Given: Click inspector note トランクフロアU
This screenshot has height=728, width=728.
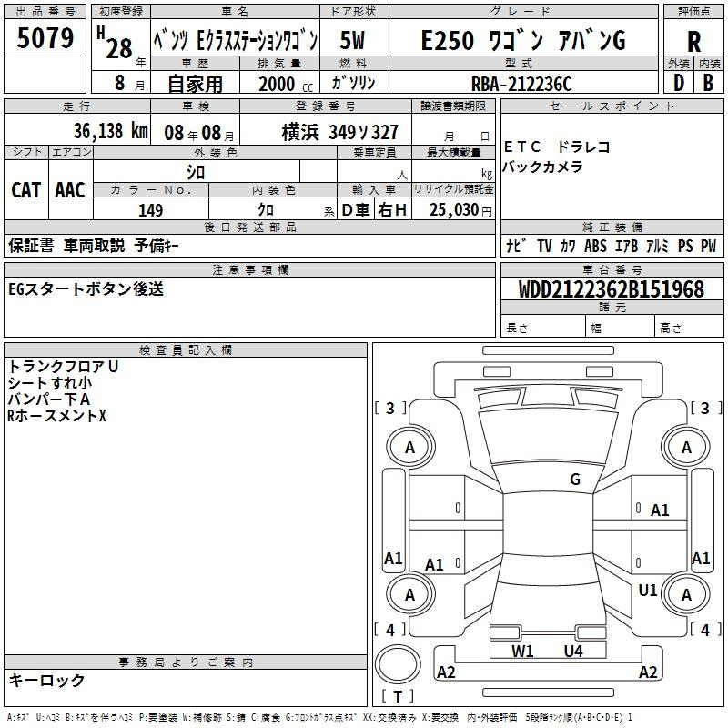Looking at the screenshot, I should coord(63,367).
